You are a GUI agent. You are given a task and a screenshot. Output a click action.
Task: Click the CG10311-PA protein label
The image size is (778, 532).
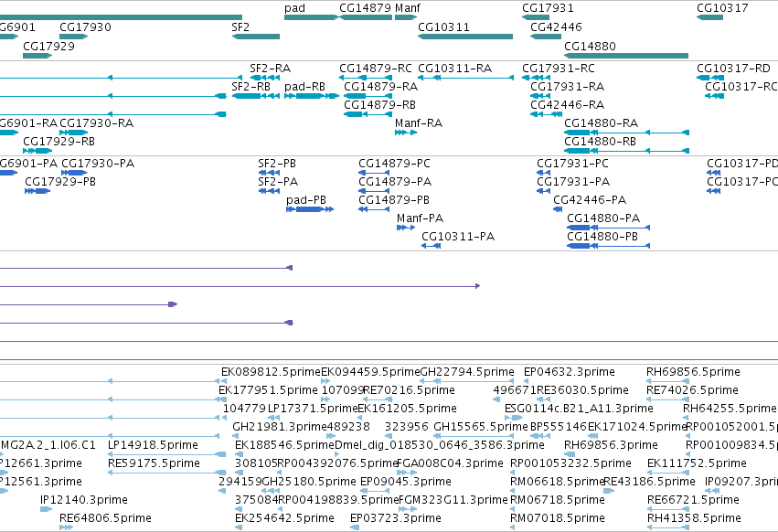458,237
